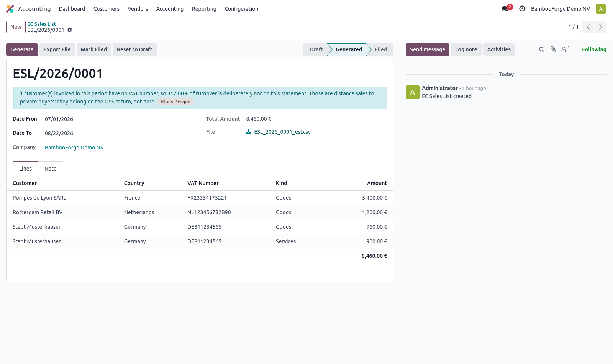This screenshot has width=613, height=364.
Task: Open the Configuration menu
Action: pos(241,9)
